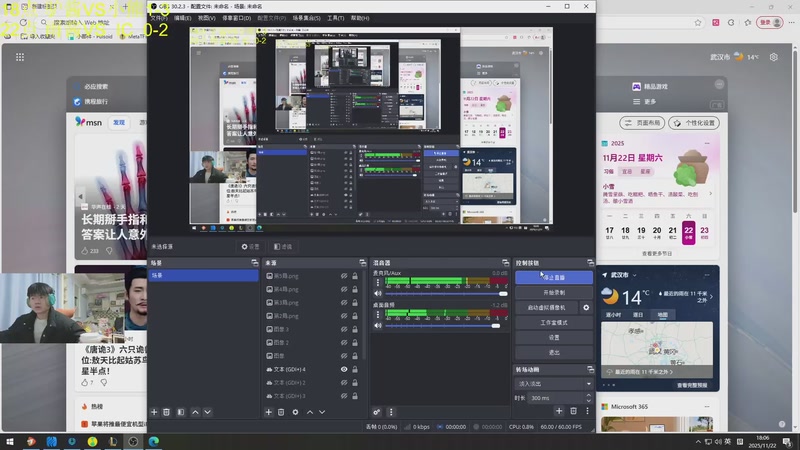Viewport: 800px width, 450px height.
Task: Show the 第2局.png source via eye icon
Action: [344, 316]
